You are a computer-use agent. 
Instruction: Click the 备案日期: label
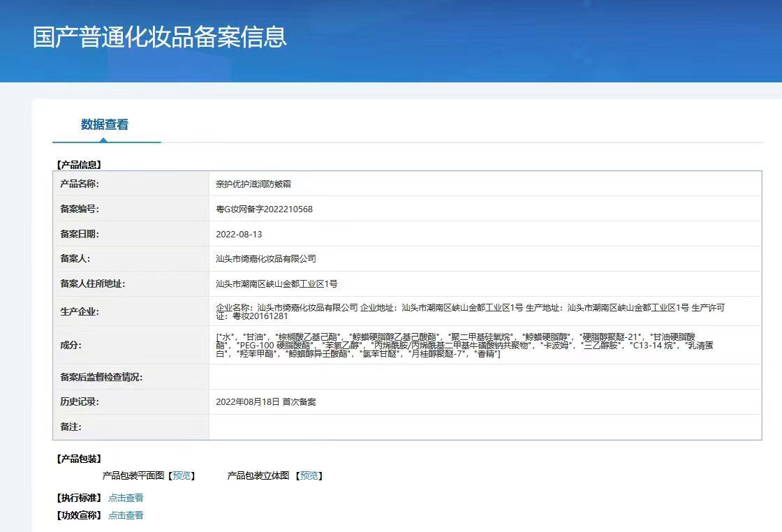pos(80,234)
